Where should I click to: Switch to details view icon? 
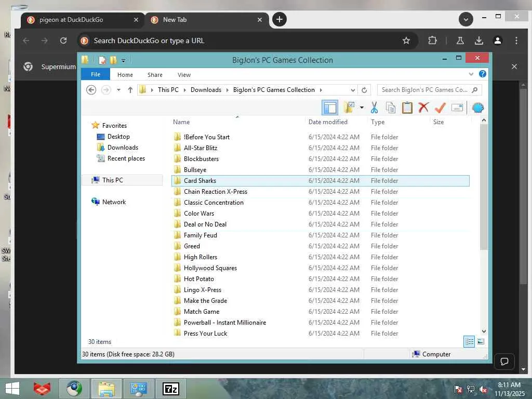click(x=469, y=342)
